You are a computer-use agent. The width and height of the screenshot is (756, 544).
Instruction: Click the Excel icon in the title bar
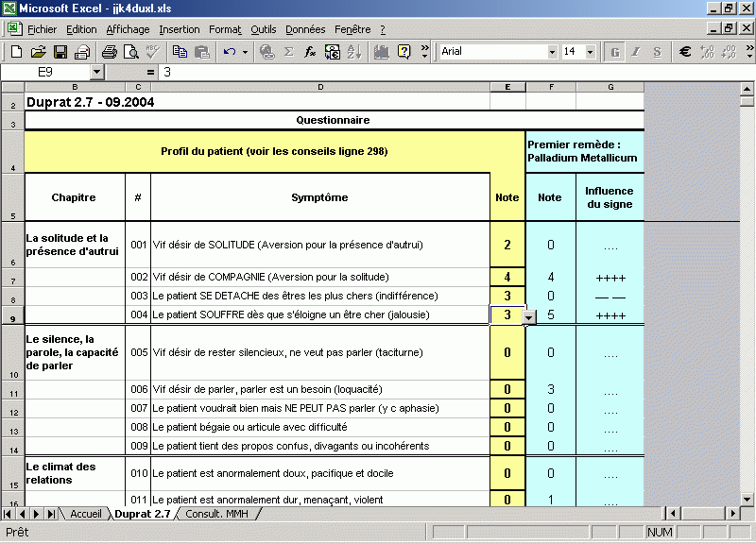point(9,8)
